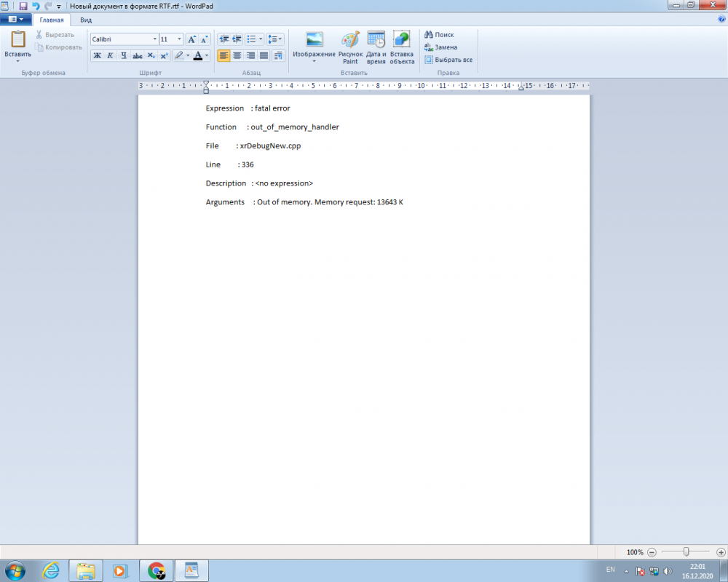The height and width of the screenshot is (582, 728).
Task: Toggle bold Ж formatting
Action: [97, 56]
